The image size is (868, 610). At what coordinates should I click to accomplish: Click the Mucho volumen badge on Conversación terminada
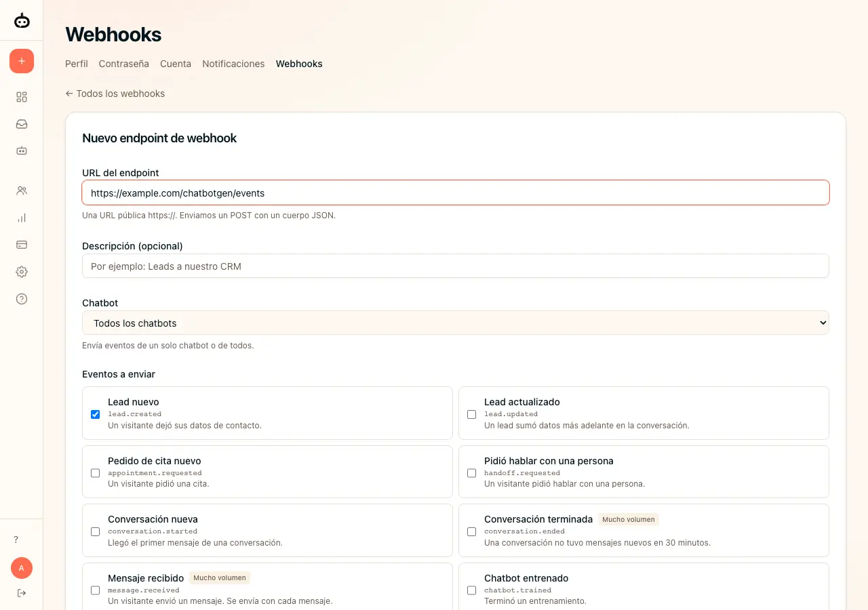[629, 520]
